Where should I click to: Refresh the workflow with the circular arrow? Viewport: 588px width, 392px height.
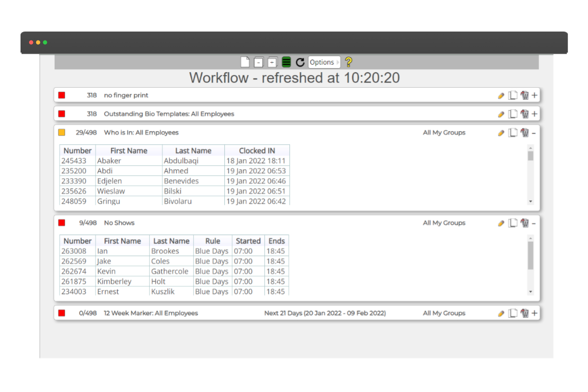300,62
